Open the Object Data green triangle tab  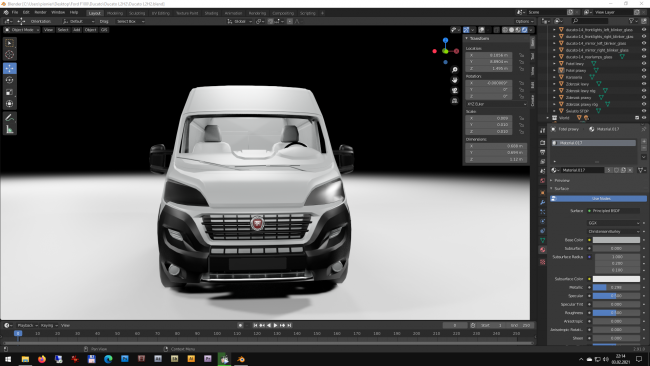[542, 240]
